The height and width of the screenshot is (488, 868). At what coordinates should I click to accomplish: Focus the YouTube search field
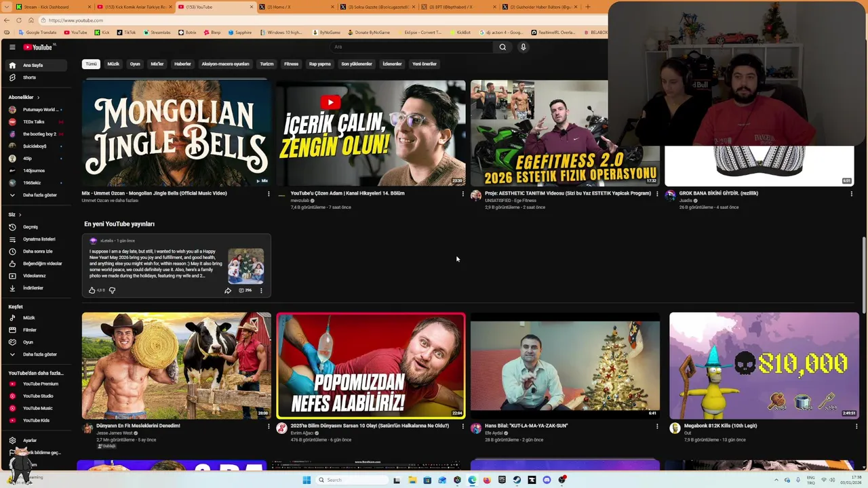click(412, 47)
